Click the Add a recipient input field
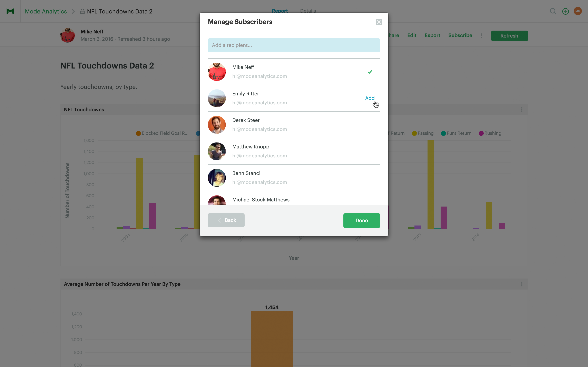This screenshot has width=588, height=367. click(x=294, y=45)
